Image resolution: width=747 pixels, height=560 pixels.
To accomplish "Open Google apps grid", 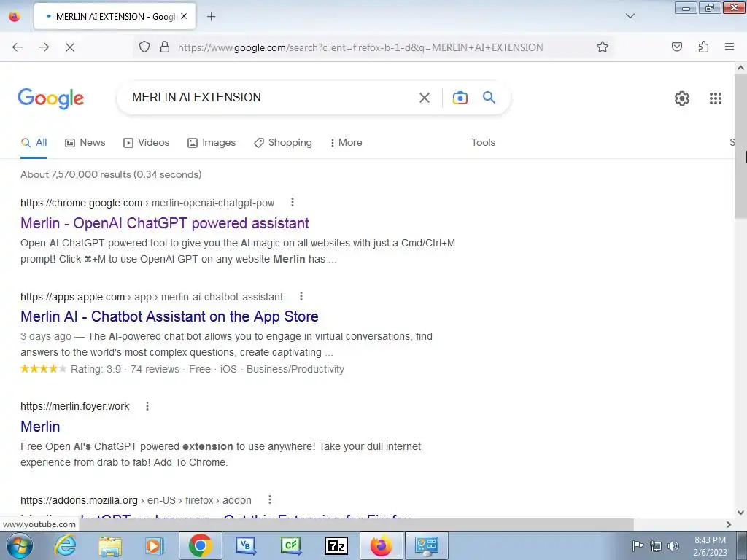I will [715, 98].
